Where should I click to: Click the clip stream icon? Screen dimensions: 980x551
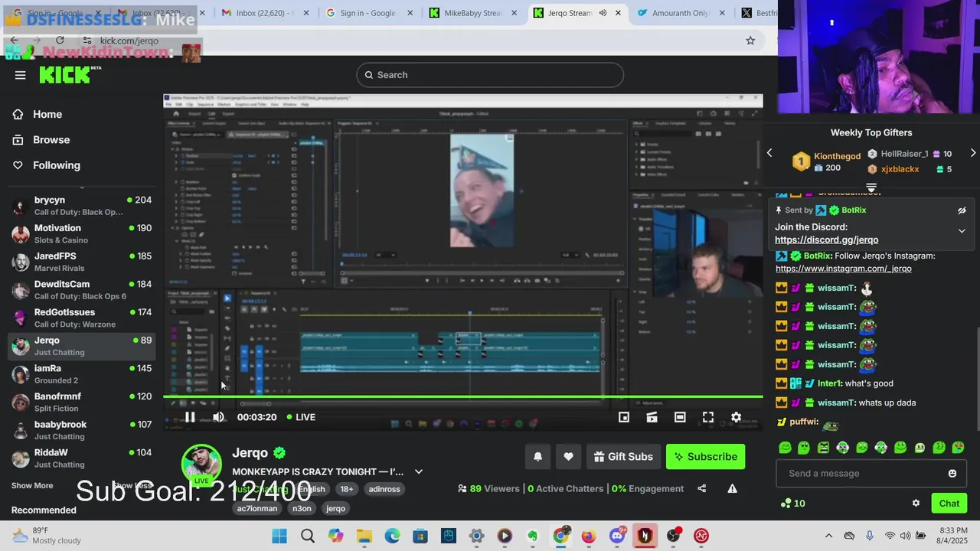point(652,417)
